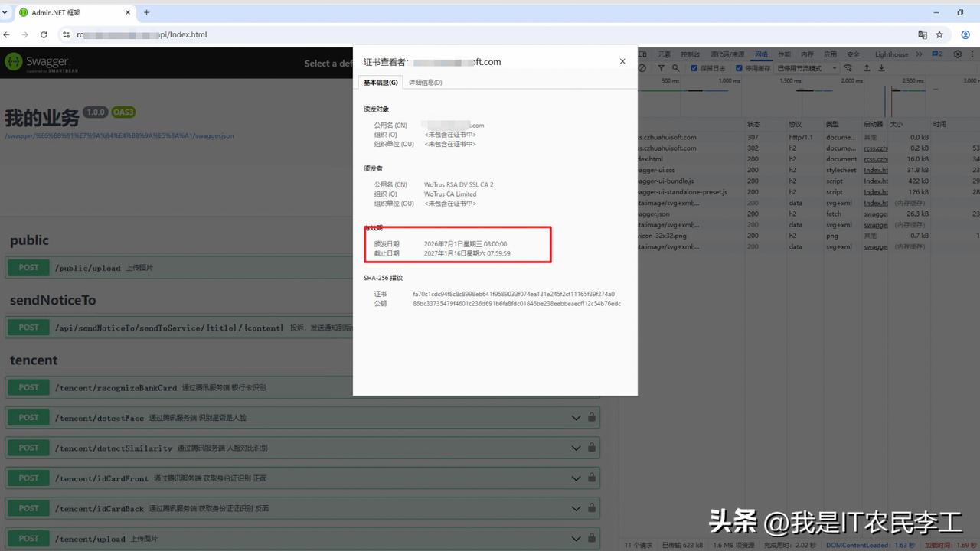Open network conditions wifi icon
This screenshot has height=551, width=980.
point(848,68)
